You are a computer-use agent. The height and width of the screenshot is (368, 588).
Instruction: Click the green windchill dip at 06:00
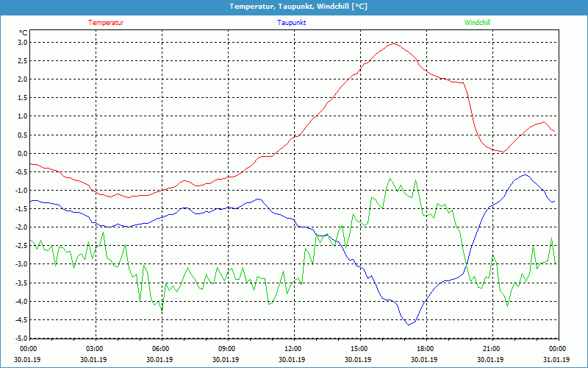162,311
